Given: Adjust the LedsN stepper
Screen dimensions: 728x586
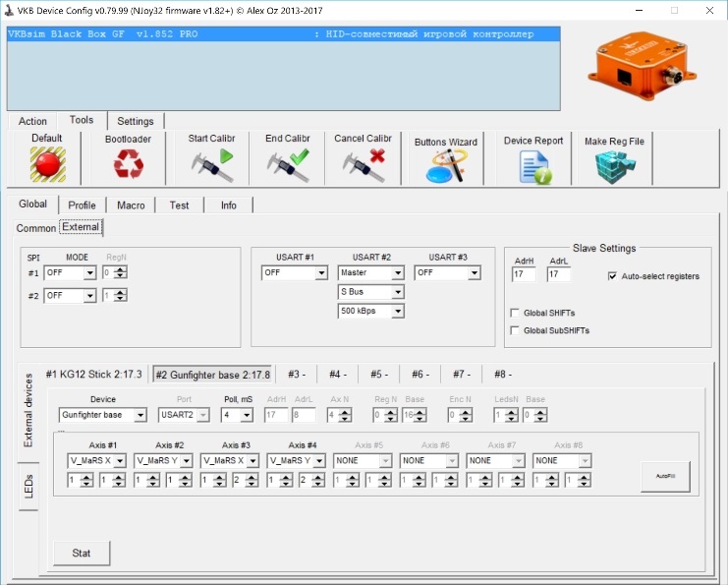Looking at the screenshot, I should [512, 415].
